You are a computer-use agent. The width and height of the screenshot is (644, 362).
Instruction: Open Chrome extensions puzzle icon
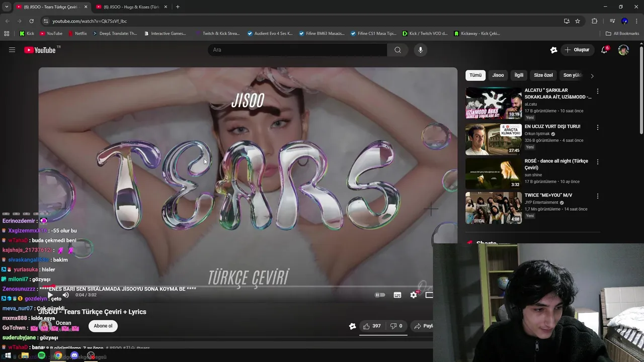coord(594,21)
